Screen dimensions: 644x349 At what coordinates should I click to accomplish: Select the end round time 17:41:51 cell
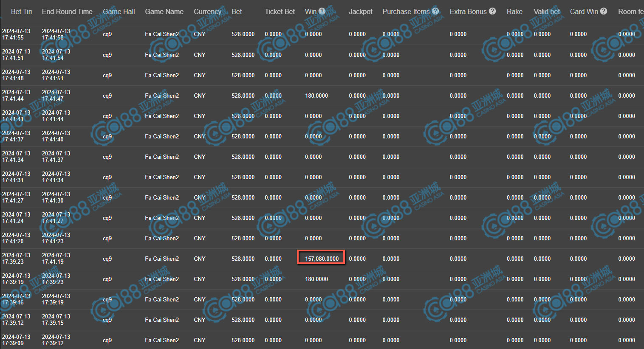pos(56,75)
